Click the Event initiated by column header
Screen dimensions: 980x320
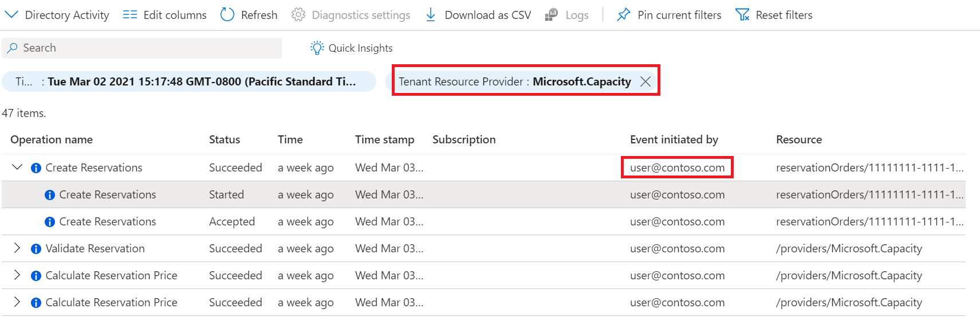tap(674, 139)
